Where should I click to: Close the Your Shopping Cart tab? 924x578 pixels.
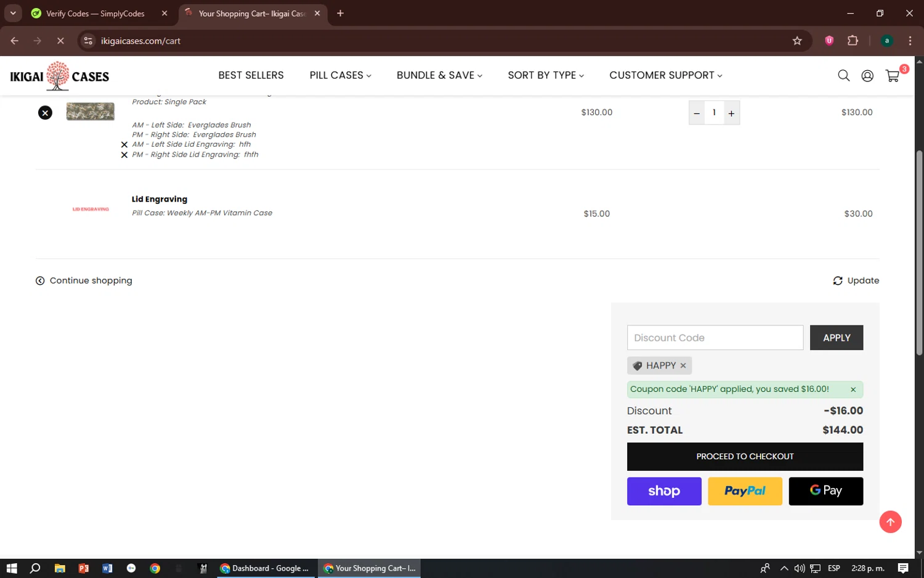pos(317,14)
